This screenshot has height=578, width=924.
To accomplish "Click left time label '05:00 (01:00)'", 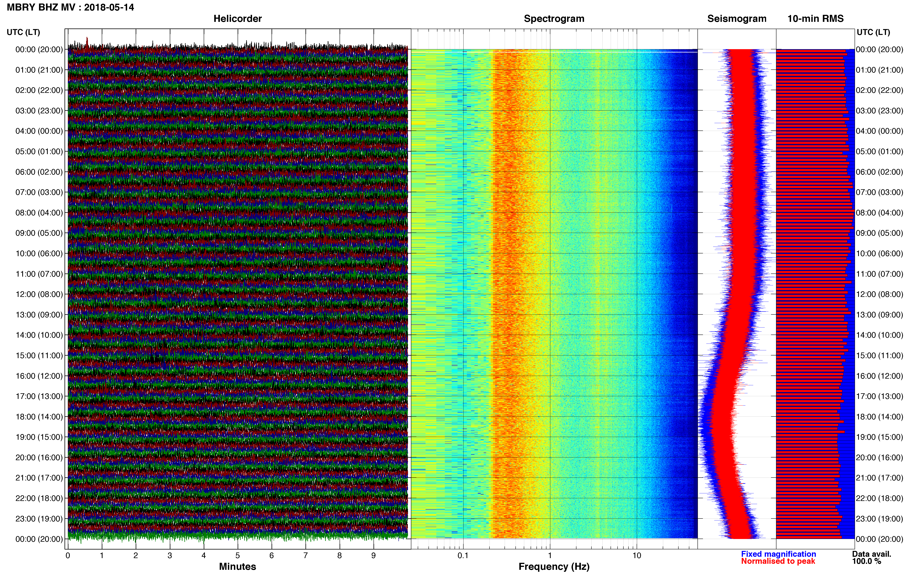I will [x=39, y=151].
